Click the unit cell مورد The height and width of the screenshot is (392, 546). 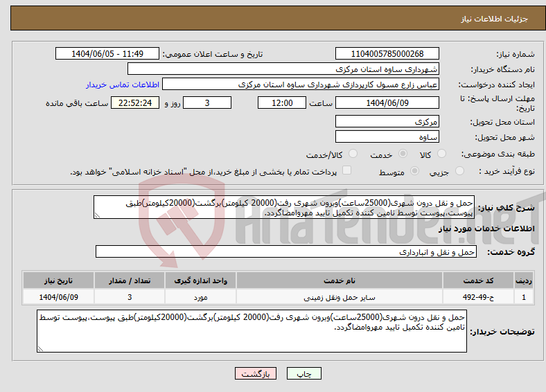200,297
